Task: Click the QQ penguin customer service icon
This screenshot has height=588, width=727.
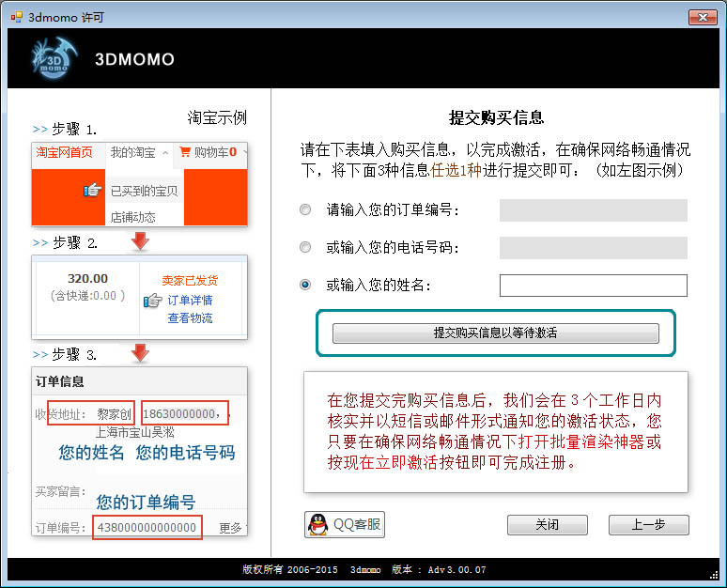Action: coord(318,524)
